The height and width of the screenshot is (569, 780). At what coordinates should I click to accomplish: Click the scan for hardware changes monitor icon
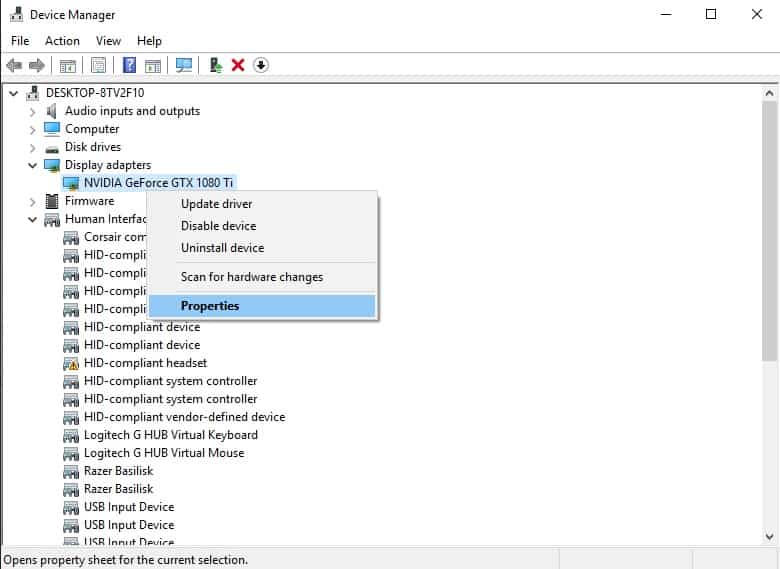(183, 65)
